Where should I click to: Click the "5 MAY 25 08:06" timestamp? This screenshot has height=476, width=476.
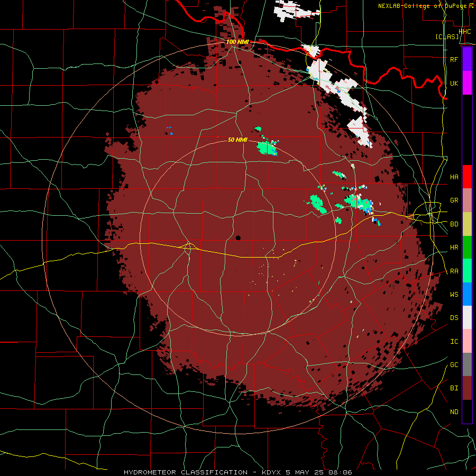[x=319, y=472]
